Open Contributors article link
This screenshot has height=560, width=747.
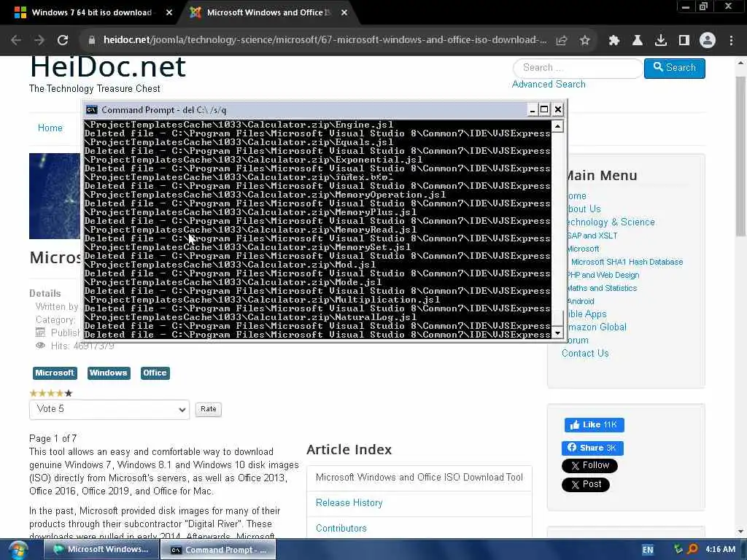click(341, 529)
